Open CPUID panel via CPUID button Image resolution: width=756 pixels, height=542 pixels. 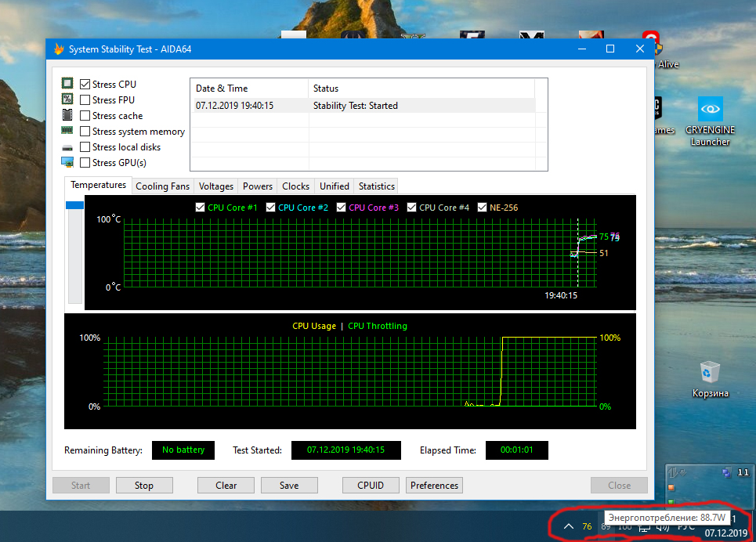tap(371, 486)
